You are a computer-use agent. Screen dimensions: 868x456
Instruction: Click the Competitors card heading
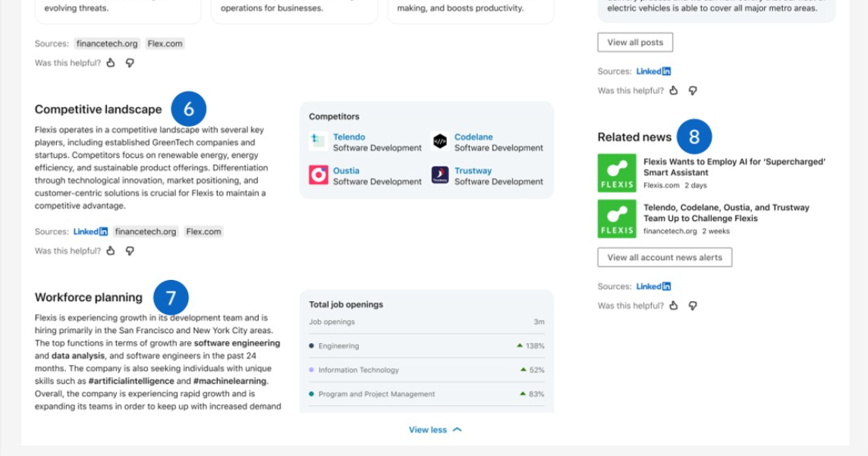[334, 116]
